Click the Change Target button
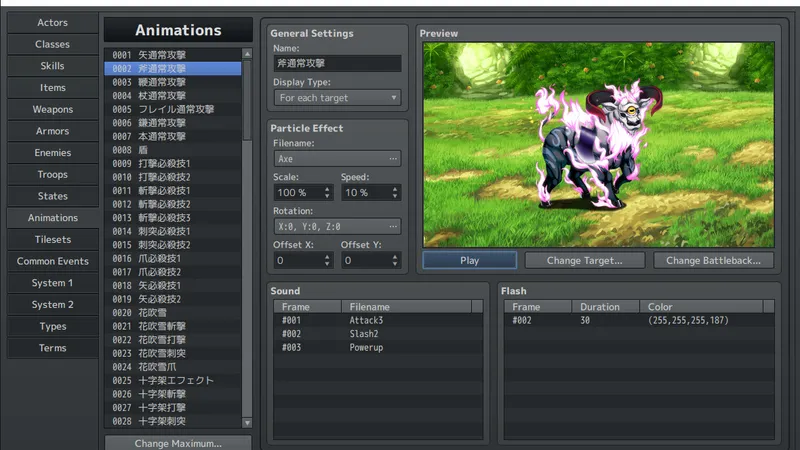Viewport: 800px width, 450px height. coord(584,260)
